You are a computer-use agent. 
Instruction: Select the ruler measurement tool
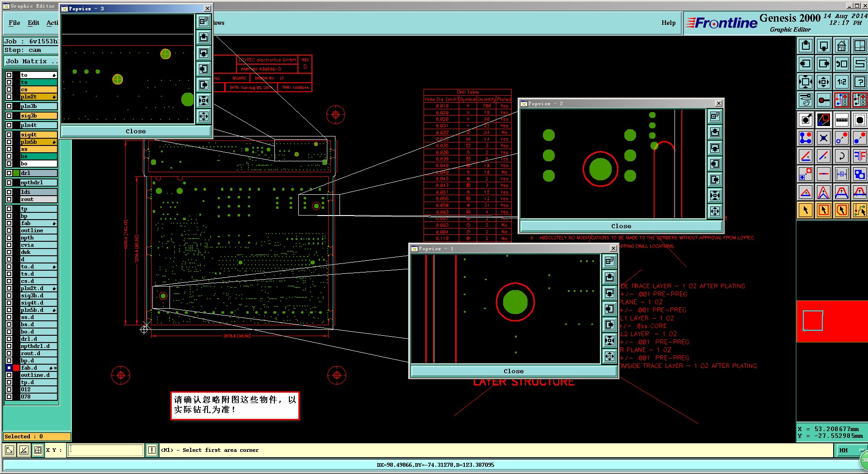[841, 120]
